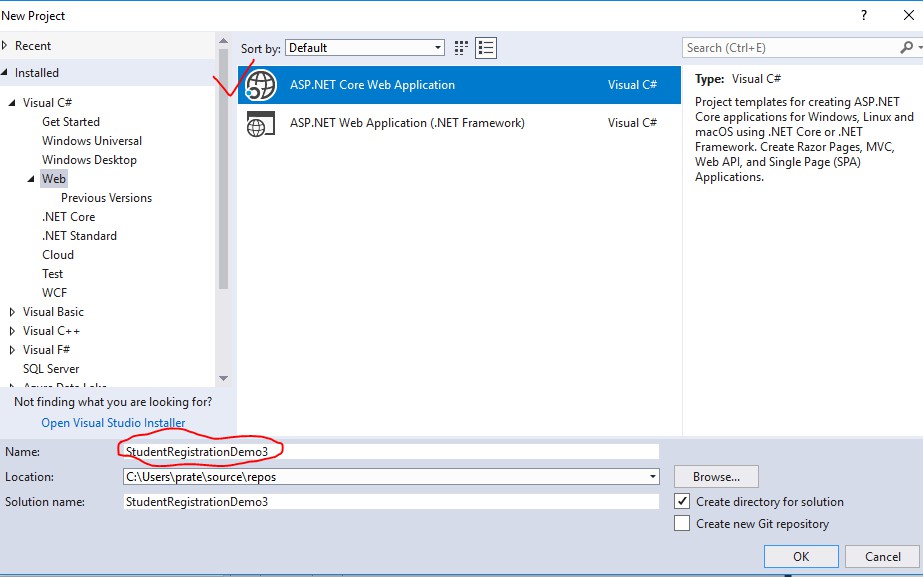The image size is (923, 577).
Task: Expand the Recent section
Action: coord(6,46)
